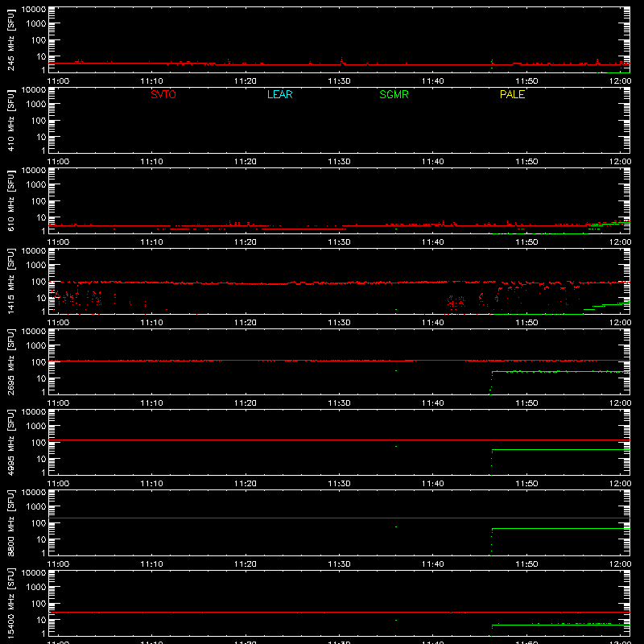Click the cyan LEAR station label

[279, 94]
